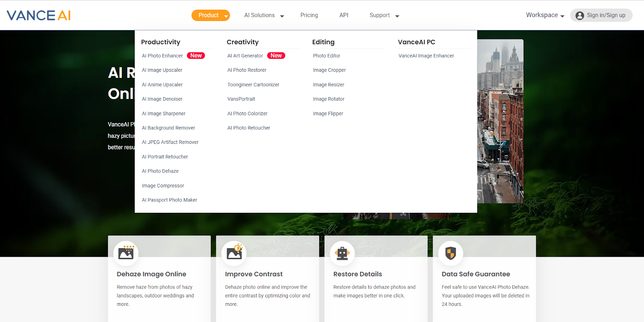Click the Data Safe Guarantee heading
This screenshot has height=322, width=644.
coord(476,274)
